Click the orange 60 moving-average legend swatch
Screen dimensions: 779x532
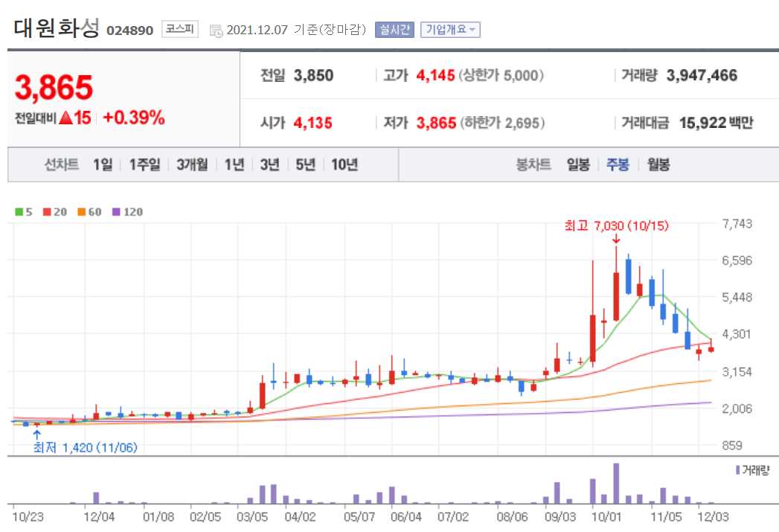[x=82, y=212]
